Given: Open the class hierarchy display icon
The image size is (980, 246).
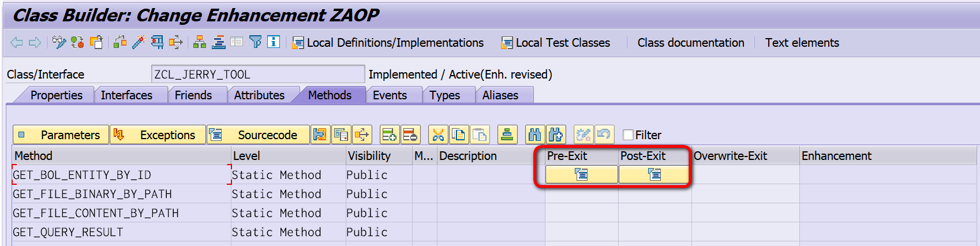Looking at the screenshot, I should click(200, 42).
